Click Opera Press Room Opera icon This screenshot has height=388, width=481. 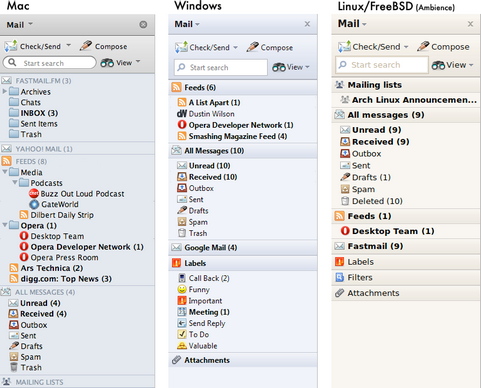click(x=24, y=257)
